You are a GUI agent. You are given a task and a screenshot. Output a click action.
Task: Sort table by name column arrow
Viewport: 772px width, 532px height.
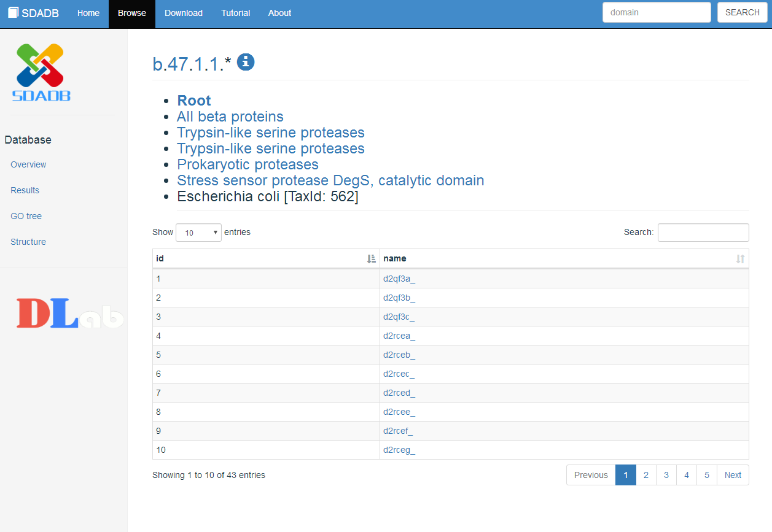click(x=740, y=259)
